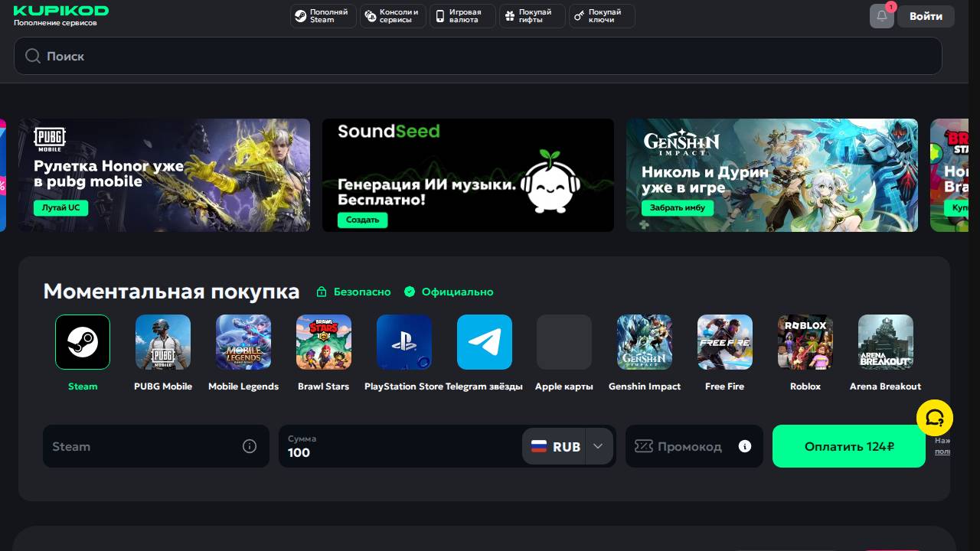Open Консоли и сервисы menu item
The image size is (980, 551).
(393, 16)
